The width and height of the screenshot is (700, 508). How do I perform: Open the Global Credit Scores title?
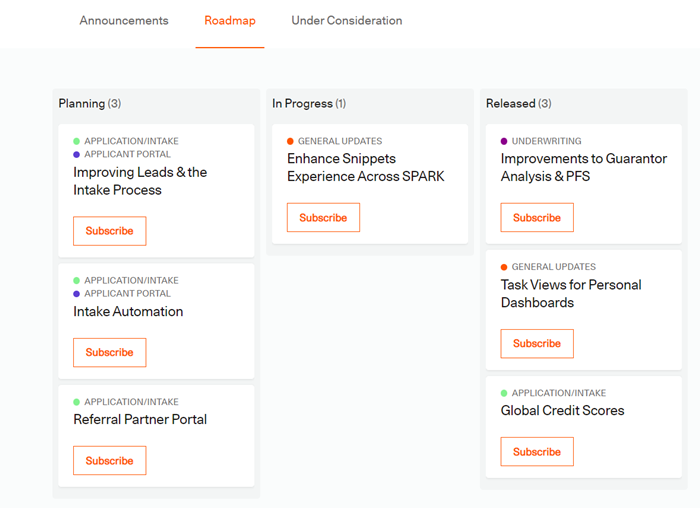point(562,410)
